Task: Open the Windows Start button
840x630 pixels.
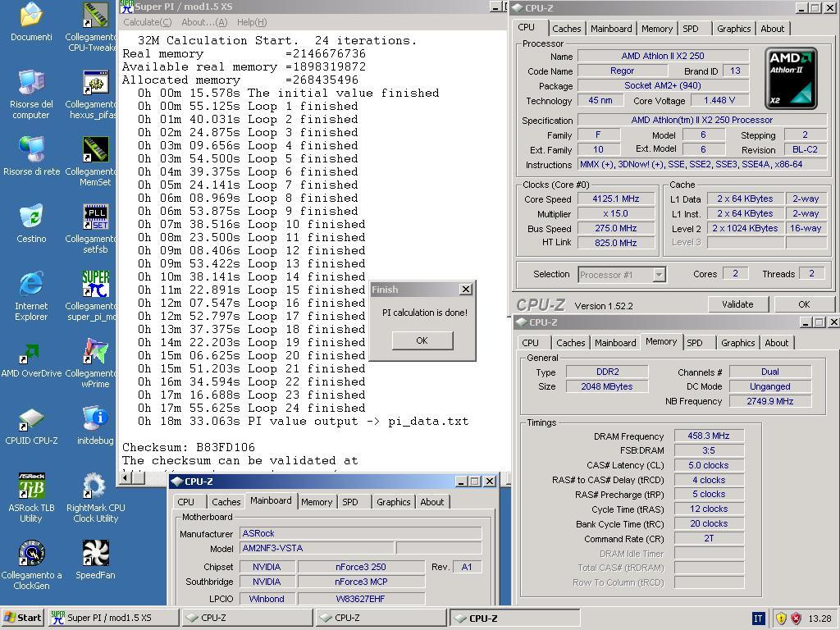Action: 22,618
